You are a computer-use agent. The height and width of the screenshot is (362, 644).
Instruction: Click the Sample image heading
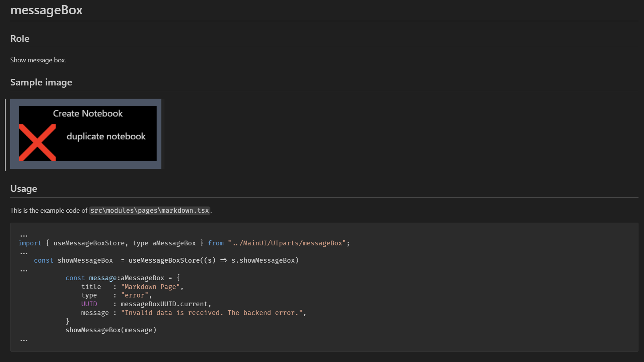[41, 83]
